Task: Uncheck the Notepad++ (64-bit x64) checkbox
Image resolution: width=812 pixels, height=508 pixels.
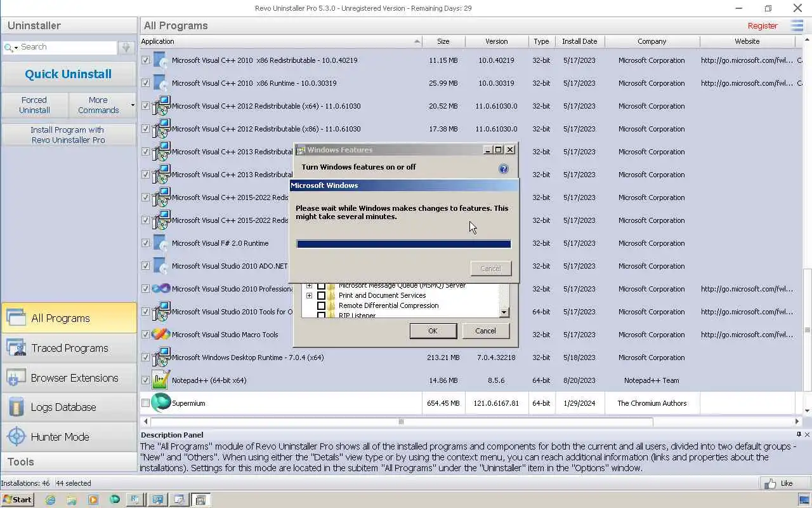Action: [146, 380]
